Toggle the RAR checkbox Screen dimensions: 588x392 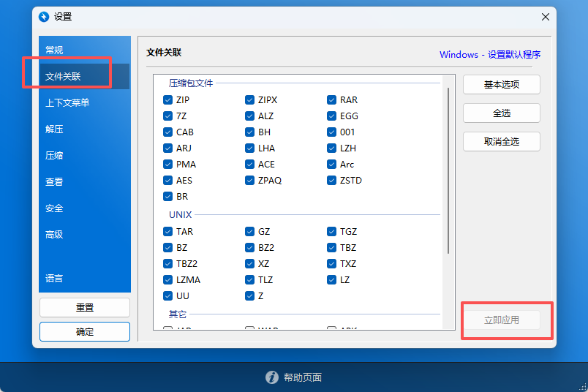tap(332, 100)
